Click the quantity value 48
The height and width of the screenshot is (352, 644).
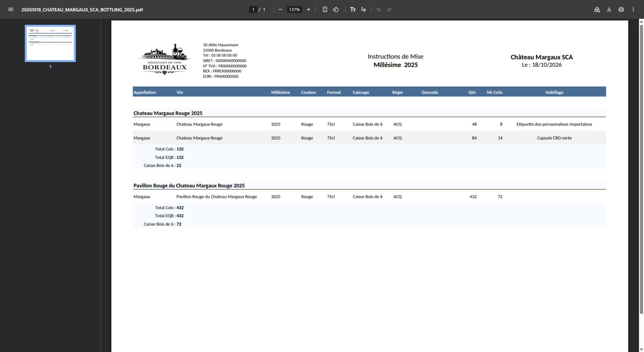coord(474,124)
